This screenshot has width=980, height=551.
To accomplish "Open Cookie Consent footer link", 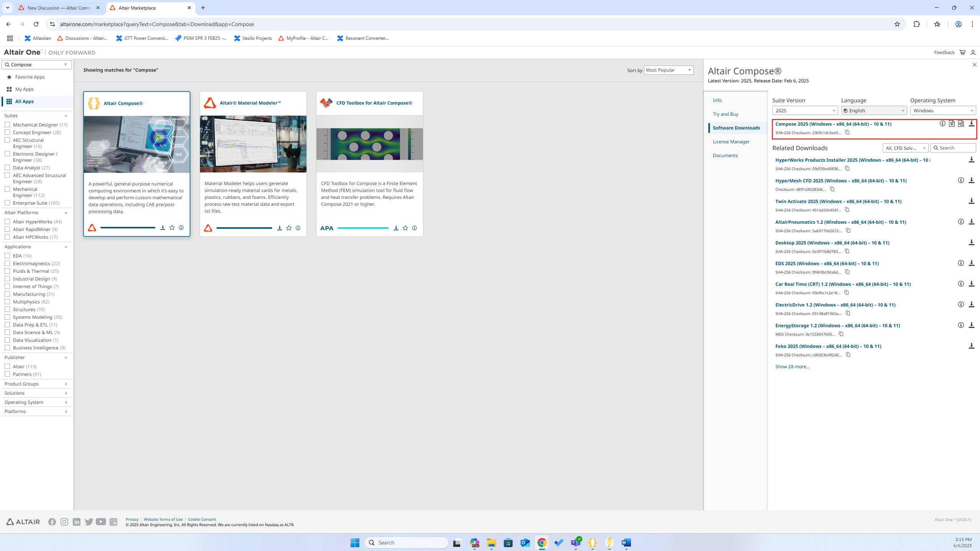I will pyautogui.click(x=202, y=519).
